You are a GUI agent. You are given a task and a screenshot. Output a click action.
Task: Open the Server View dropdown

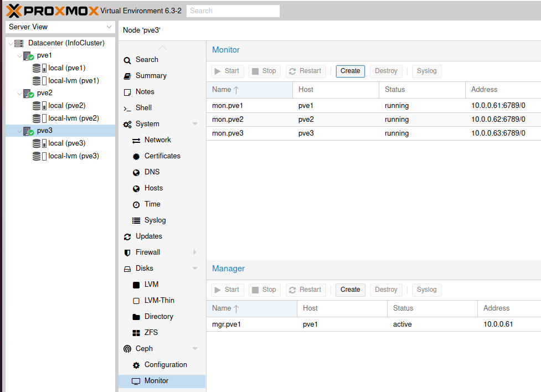109,27
